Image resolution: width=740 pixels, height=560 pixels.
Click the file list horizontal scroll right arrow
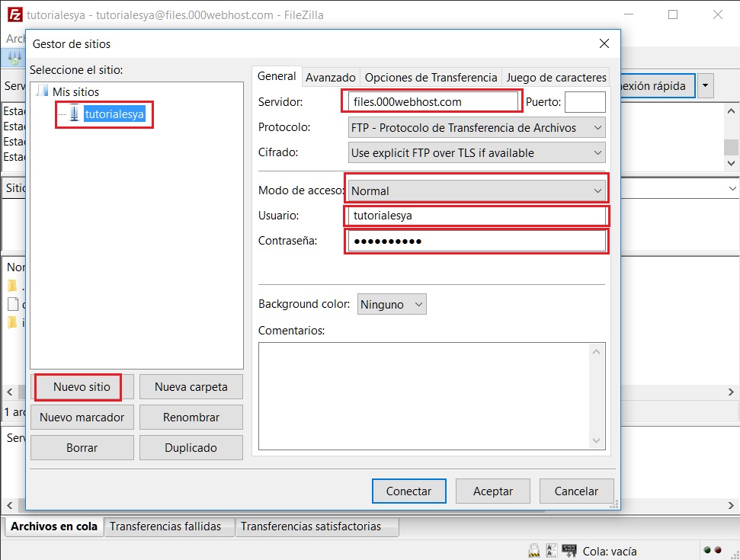pyautogui.click(x=731, y=392)
